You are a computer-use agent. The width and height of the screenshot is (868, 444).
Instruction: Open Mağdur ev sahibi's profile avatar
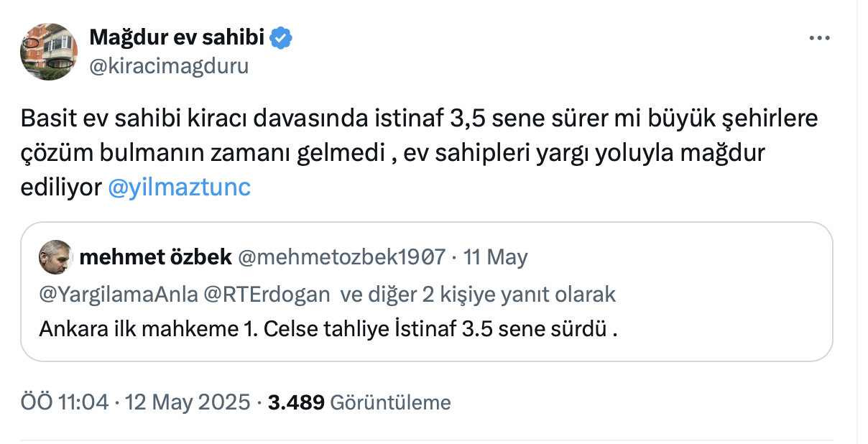[x=49, y=52]
